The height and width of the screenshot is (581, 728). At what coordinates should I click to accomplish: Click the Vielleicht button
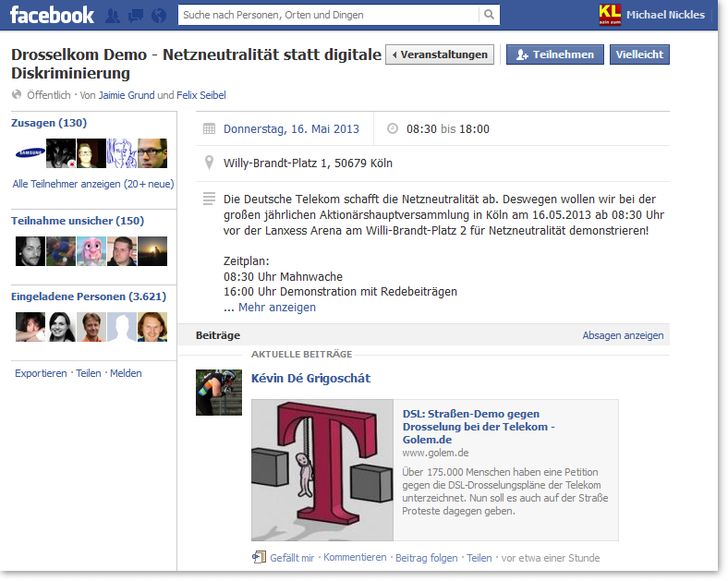[639, 54]
